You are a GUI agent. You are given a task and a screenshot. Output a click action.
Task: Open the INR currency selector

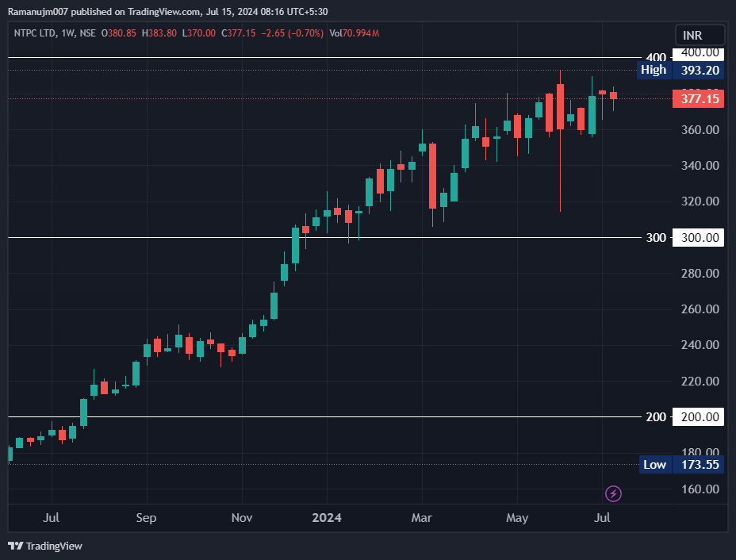pos(700,35)
